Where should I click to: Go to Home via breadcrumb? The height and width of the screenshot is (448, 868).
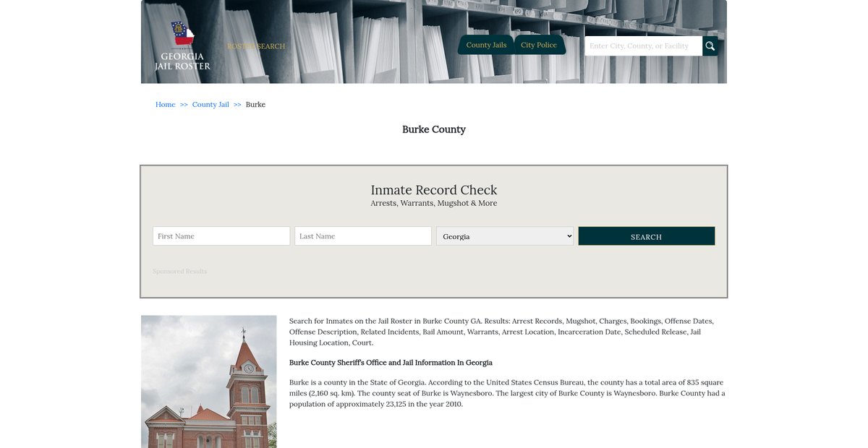tap(165, 105)
